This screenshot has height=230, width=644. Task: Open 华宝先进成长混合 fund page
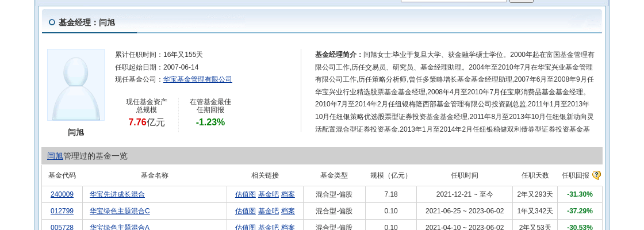click(x=117, y=194)
